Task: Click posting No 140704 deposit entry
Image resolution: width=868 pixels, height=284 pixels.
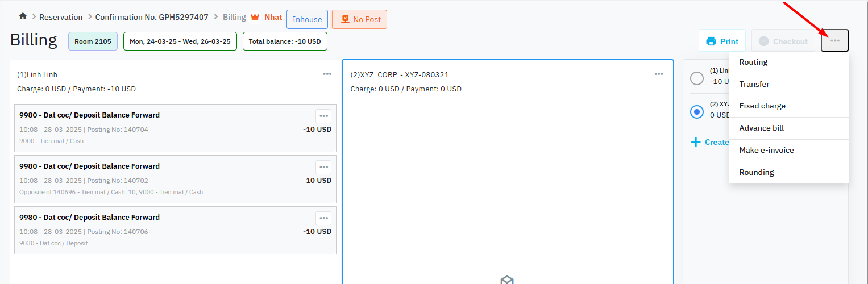Action: coord(175,128)
